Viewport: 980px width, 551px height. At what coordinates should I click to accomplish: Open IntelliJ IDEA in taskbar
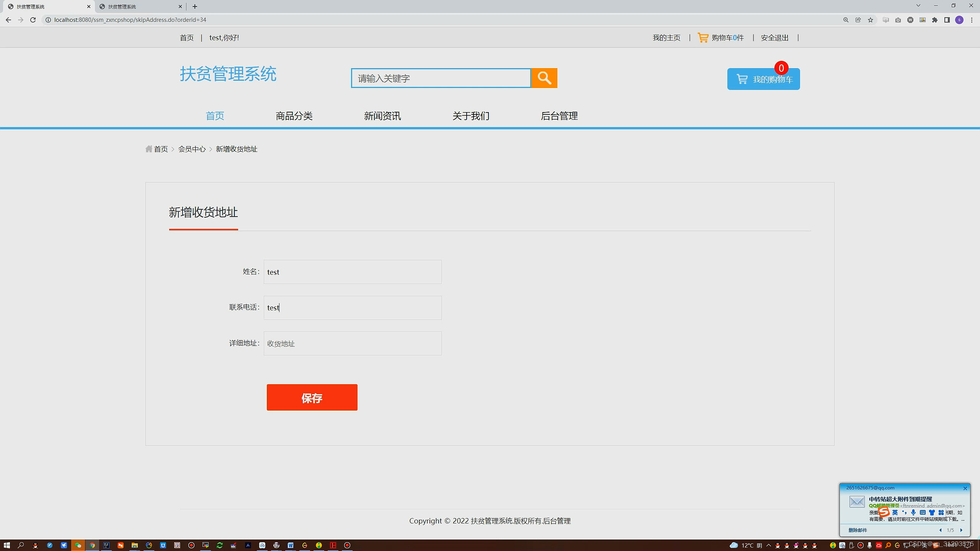[106, 545]
